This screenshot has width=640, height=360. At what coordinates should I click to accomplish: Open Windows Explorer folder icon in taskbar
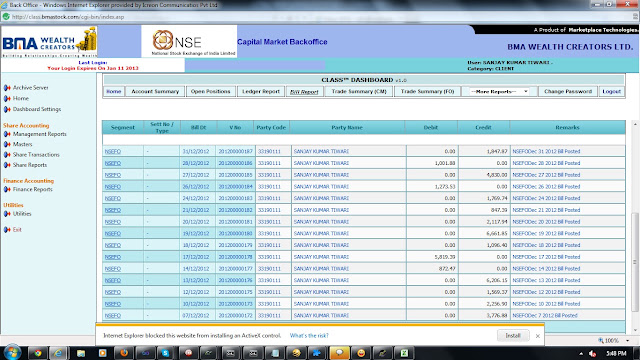click(80, 353)
